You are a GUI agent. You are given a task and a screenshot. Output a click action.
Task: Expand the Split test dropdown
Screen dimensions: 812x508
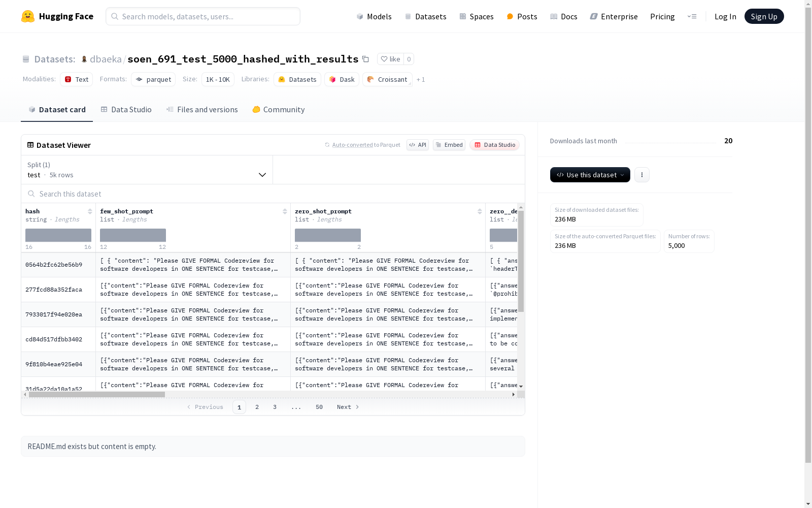[x=147, y=170]
